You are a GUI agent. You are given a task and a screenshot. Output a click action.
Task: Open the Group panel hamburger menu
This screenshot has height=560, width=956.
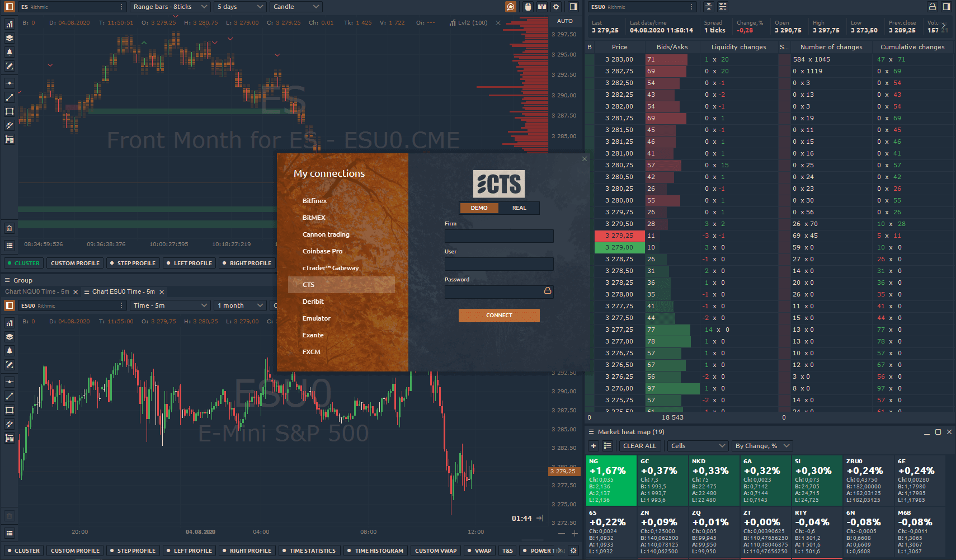(8, 280)
